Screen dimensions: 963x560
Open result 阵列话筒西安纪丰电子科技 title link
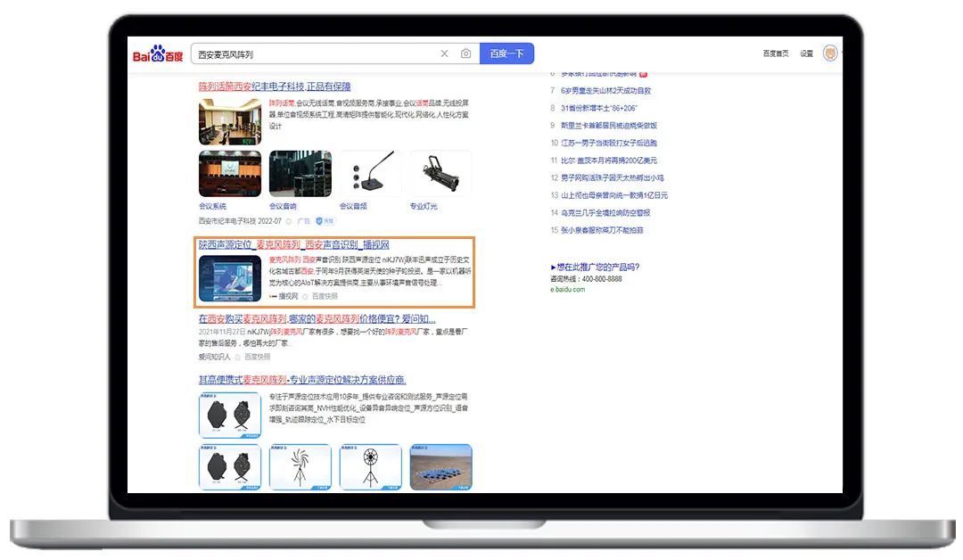[275, 86]
